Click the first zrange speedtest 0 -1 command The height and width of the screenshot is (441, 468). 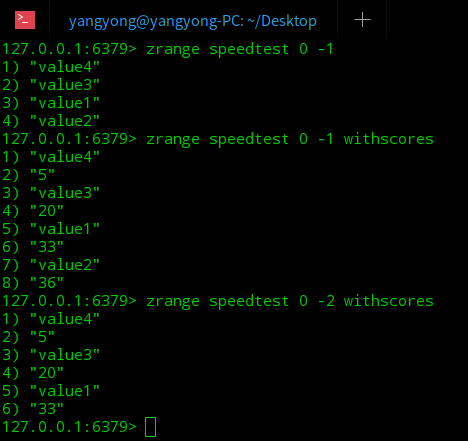[240, 49]
